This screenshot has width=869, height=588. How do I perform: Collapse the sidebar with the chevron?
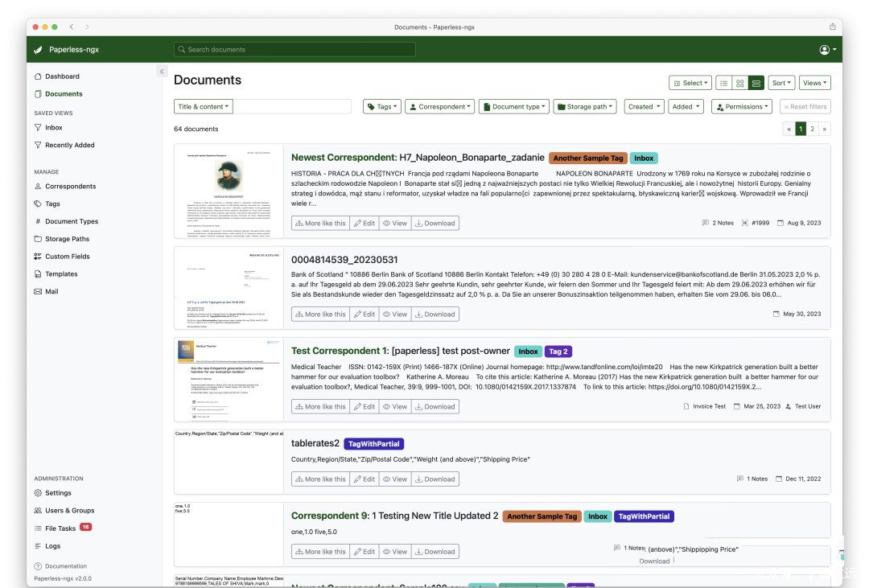(x=162, y=72)
